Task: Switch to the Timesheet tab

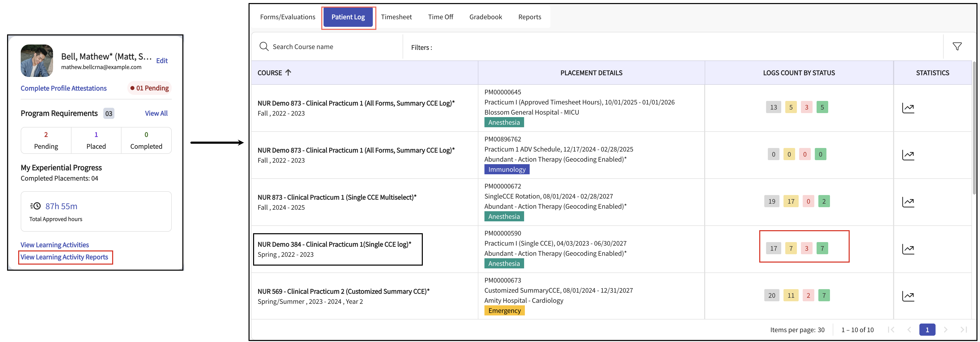Action: tap(396, 17)
